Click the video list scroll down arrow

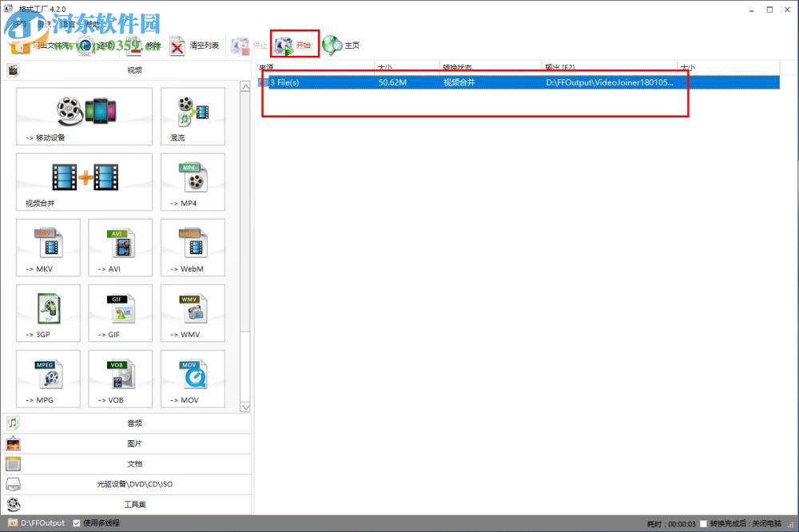[245, 407]
